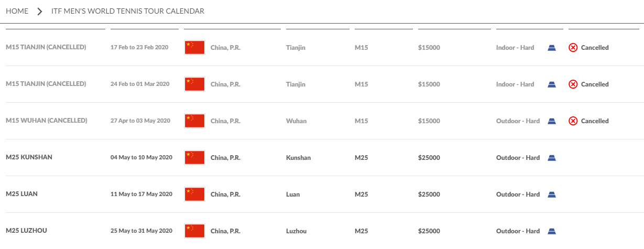644x249 pixels.
Task: Click the China flag in M25 Luan row
Action: [194, 194]
